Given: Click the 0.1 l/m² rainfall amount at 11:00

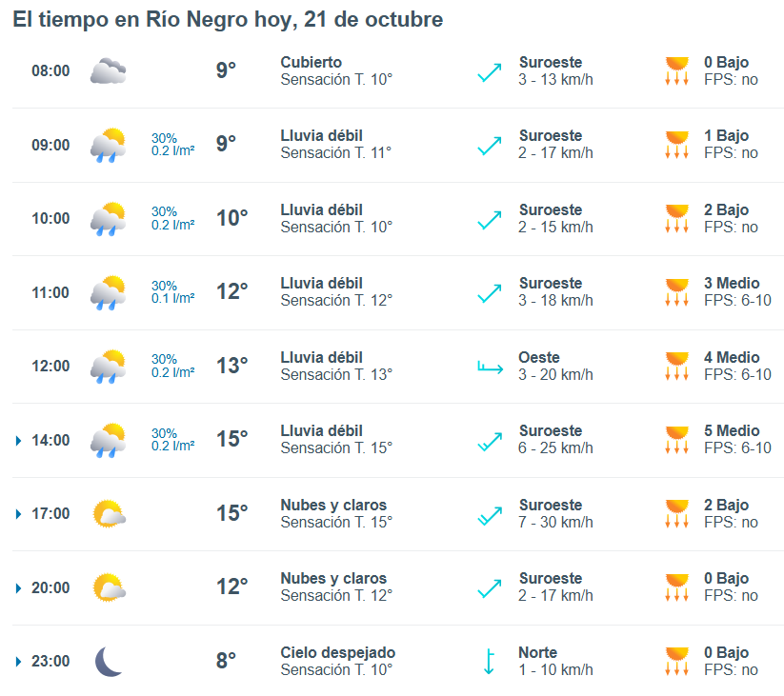Looking at the screenshot, I should click(x=173, y=299).
